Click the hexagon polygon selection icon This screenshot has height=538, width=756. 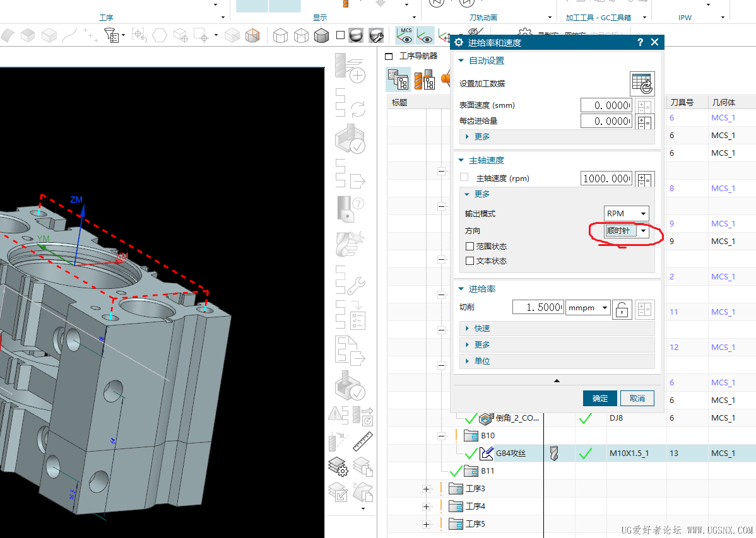[160, 35]
